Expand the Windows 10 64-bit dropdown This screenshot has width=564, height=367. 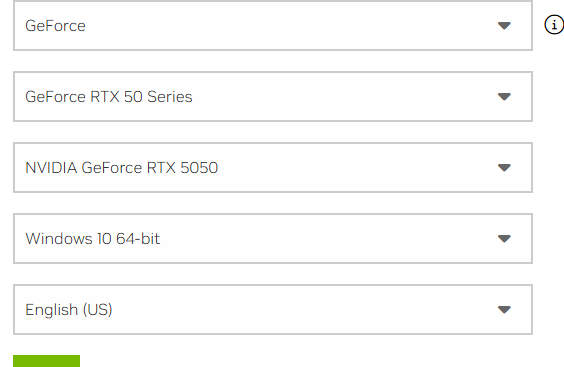pyautogui.click(x=273, y=238)
